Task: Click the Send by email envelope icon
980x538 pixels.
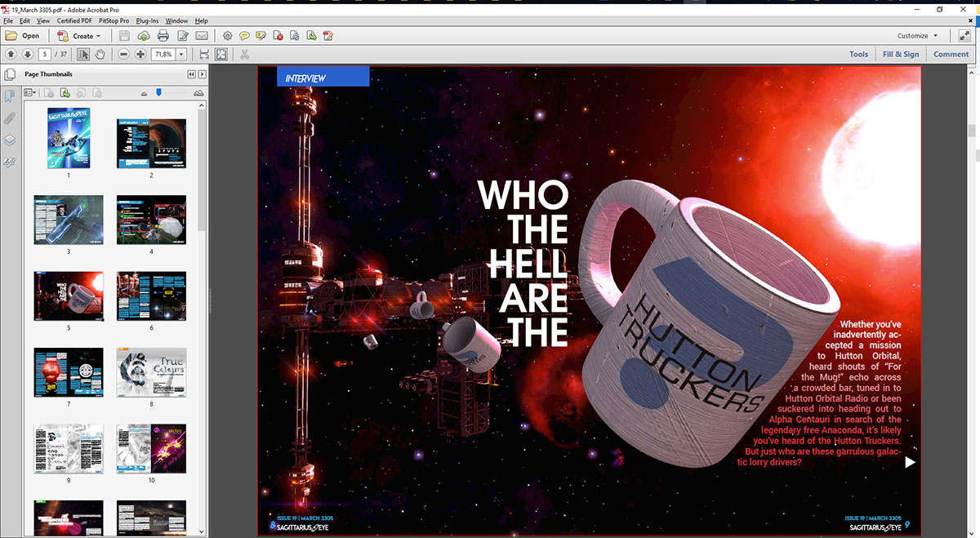Action: tap(202, 36)
